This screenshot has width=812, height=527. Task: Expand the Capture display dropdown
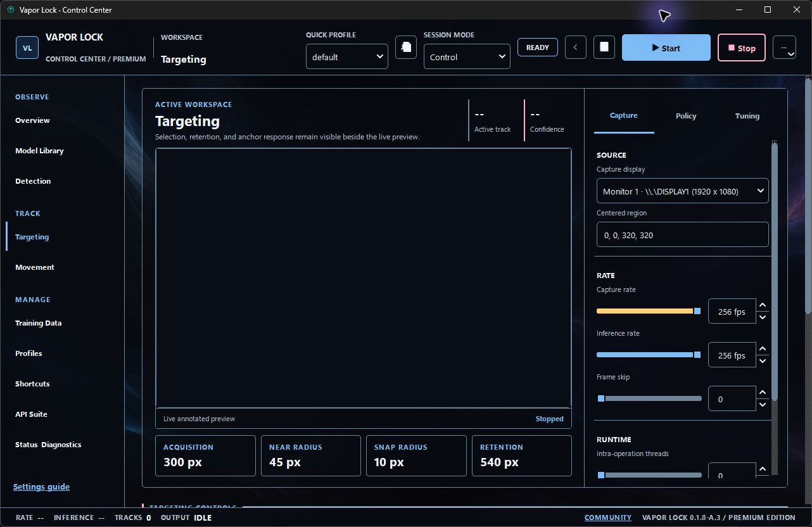coord(683,191)
